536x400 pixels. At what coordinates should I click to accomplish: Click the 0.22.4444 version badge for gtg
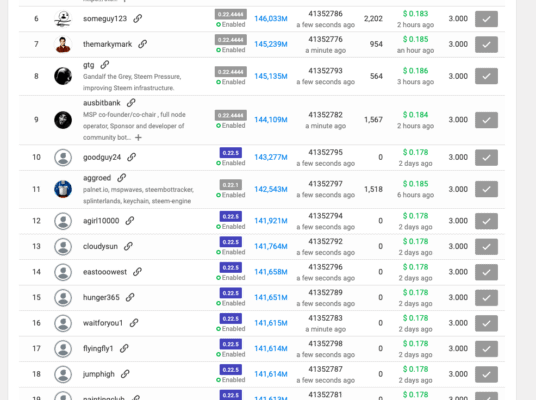coord(231,72)
